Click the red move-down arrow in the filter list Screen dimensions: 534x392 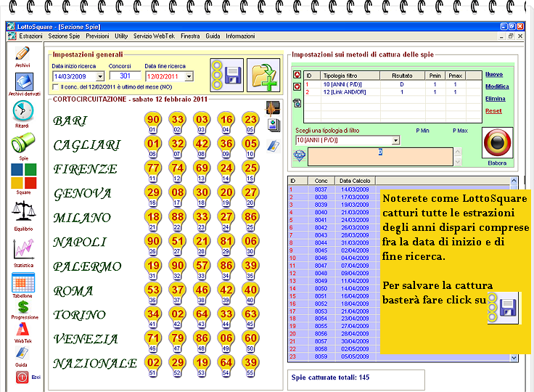click(297, 87)
